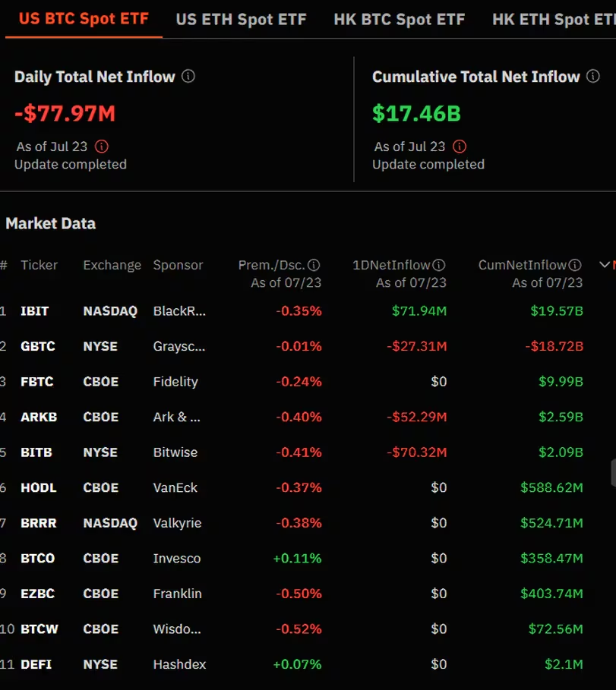616x690 pixels.
Task: Grab the vertical scrollbar handle at right edge
Action: pos(614,473)
